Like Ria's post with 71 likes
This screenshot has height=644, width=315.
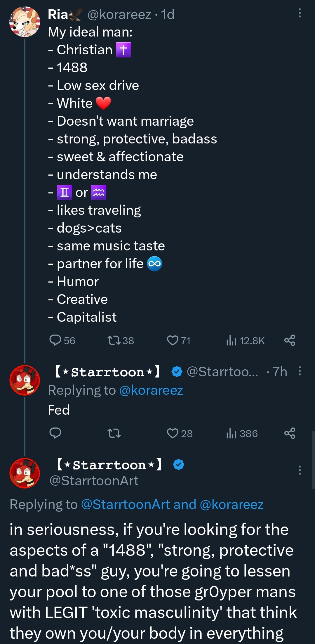click(x=173, y=340)
